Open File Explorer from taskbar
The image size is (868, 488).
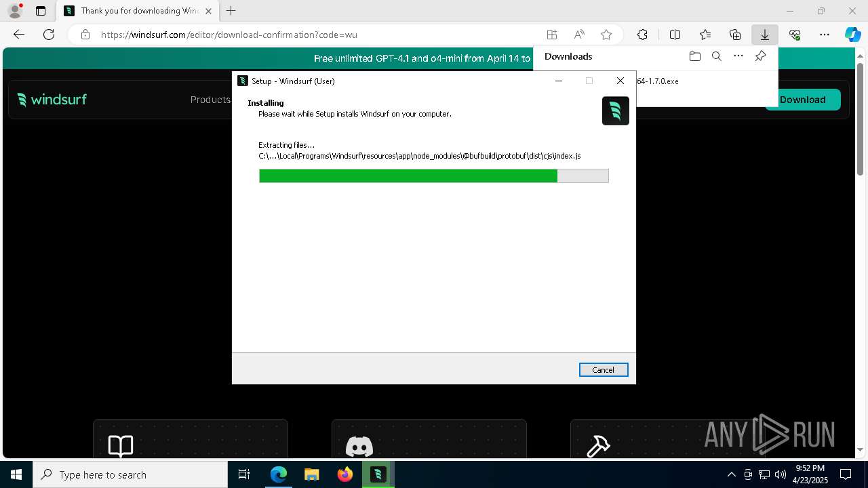(x=312, y=474)
